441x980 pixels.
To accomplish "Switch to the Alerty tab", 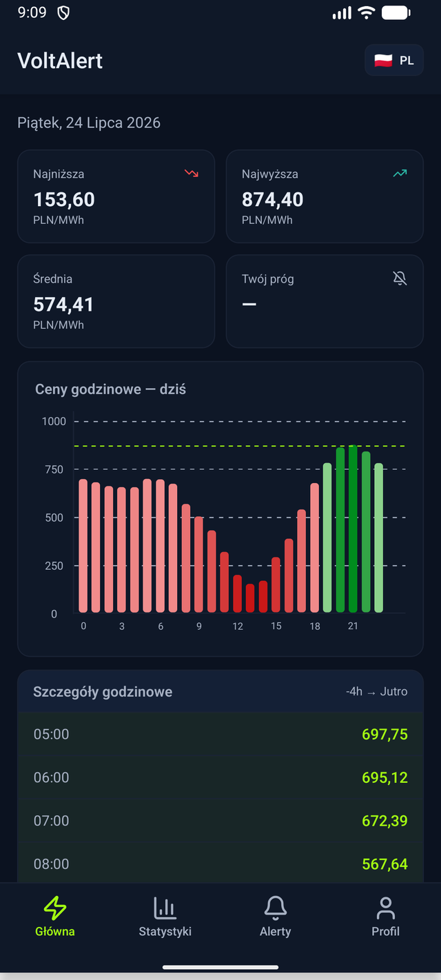I will [x=276, y=917].
